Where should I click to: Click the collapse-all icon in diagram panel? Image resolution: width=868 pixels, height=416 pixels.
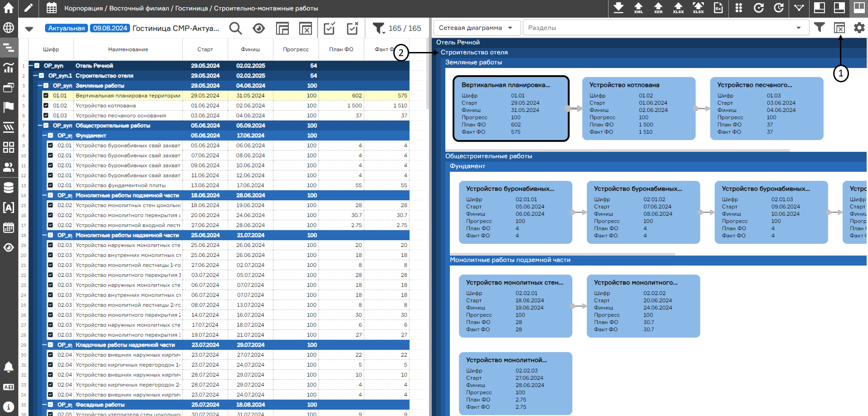pos(839,28)
